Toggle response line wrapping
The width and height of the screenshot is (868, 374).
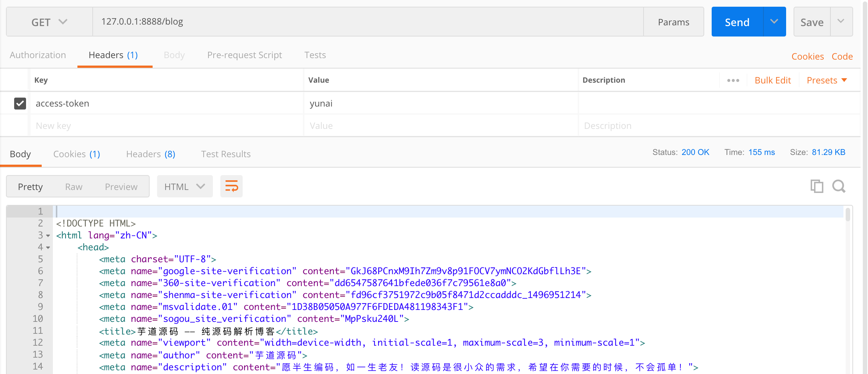point(231,186)
